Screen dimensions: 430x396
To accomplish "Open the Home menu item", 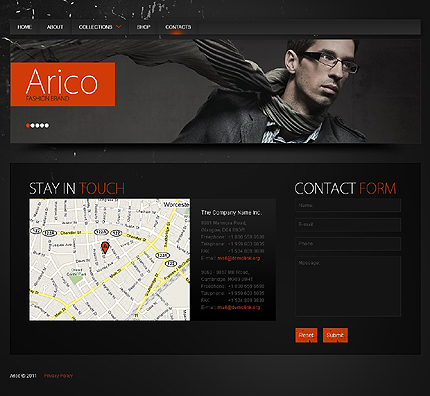I will coord(24,27).
